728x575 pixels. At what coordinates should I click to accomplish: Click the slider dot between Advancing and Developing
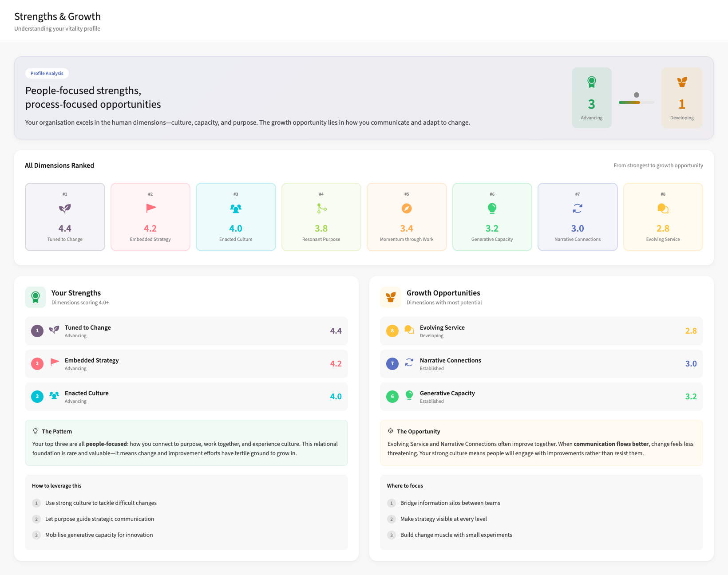tap(637, 94)
